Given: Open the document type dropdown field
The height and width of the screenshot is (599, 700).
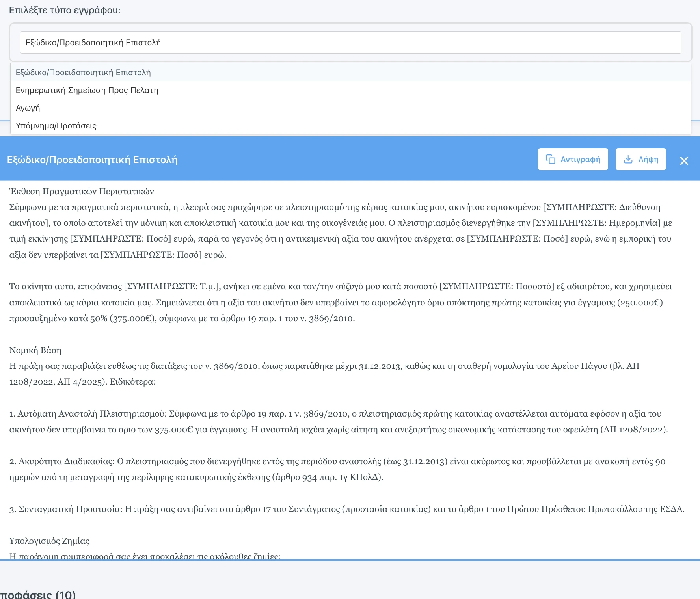Looking at the screenshot, I should coord(350,43).
